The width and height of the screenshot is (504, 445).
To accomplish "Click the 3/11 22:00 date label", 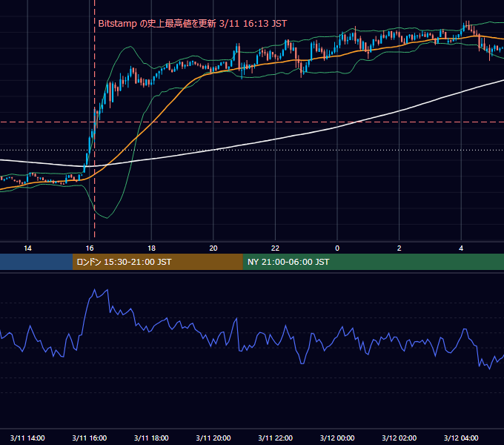I will [x=276, y=438].
